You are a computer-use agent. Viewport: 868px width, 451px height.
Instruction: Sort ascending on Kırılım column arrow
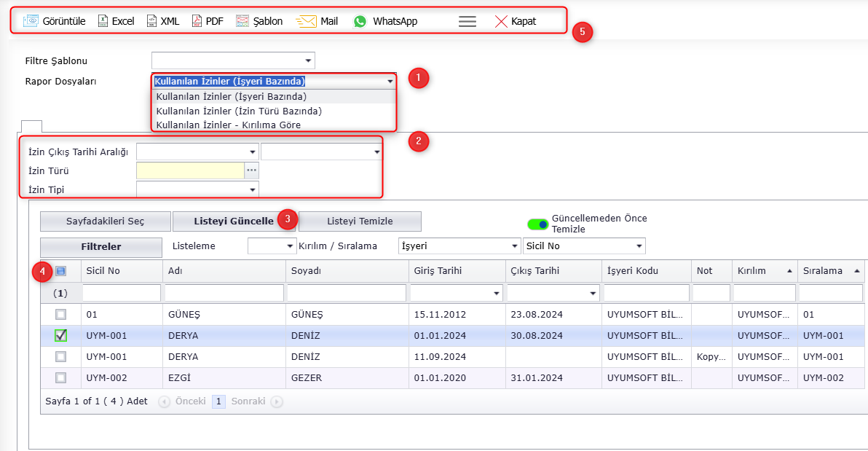[789, 271]
